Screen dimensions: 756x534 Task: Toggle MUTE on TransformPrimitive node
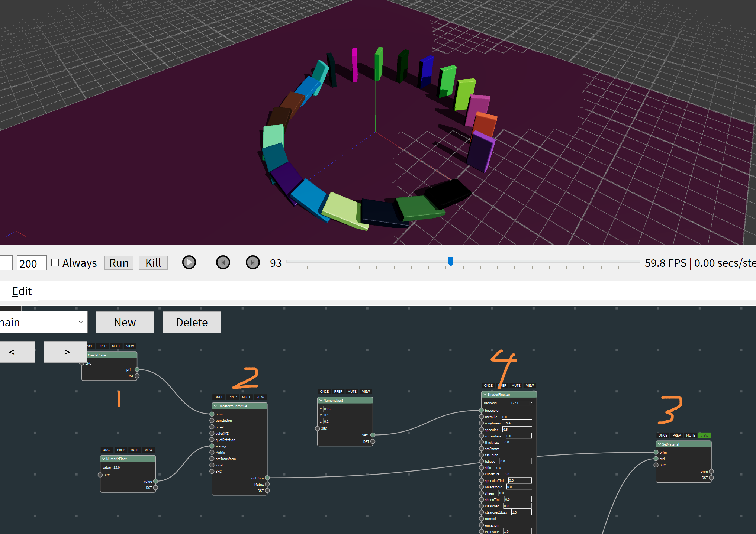(247, 397)
